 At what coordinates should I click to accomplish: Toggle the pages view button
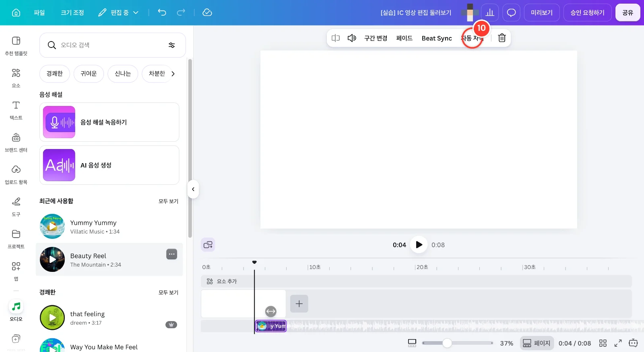[537, 343]
